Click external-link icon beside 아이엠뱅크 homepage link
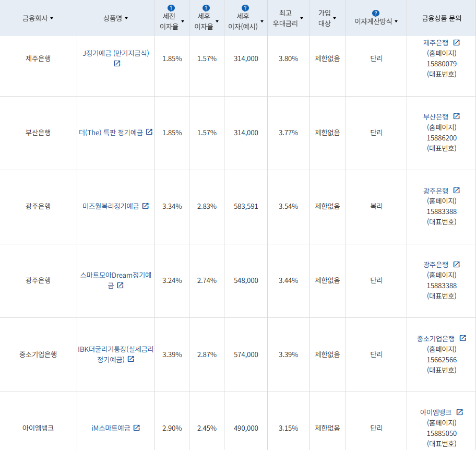 (x=460, y=412)
